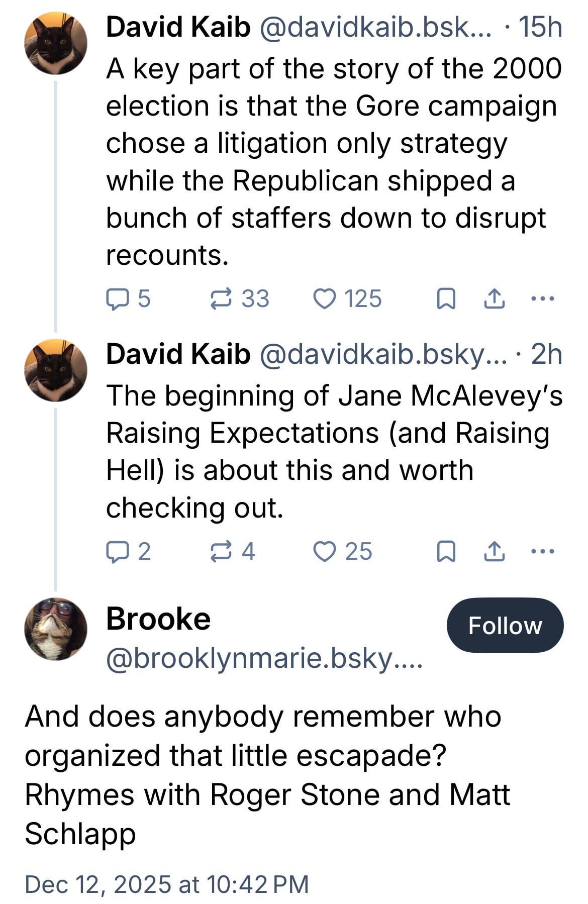
Task: Open Brooke's cat profile picture
Action: click(x=55, y=629)
